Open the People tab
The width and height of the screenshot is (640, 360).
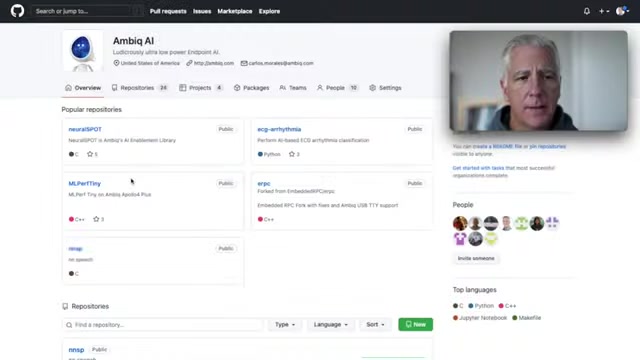point(337,88)
